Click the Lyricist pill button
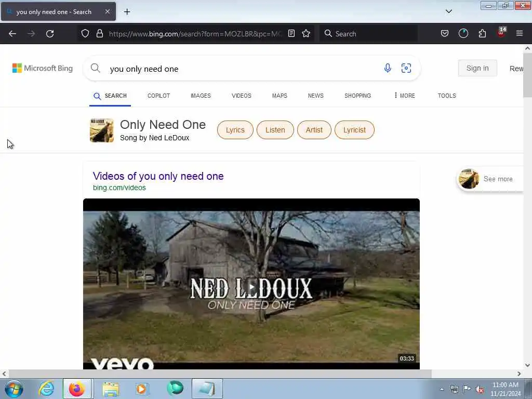532x399 pixels. point(354,130)
